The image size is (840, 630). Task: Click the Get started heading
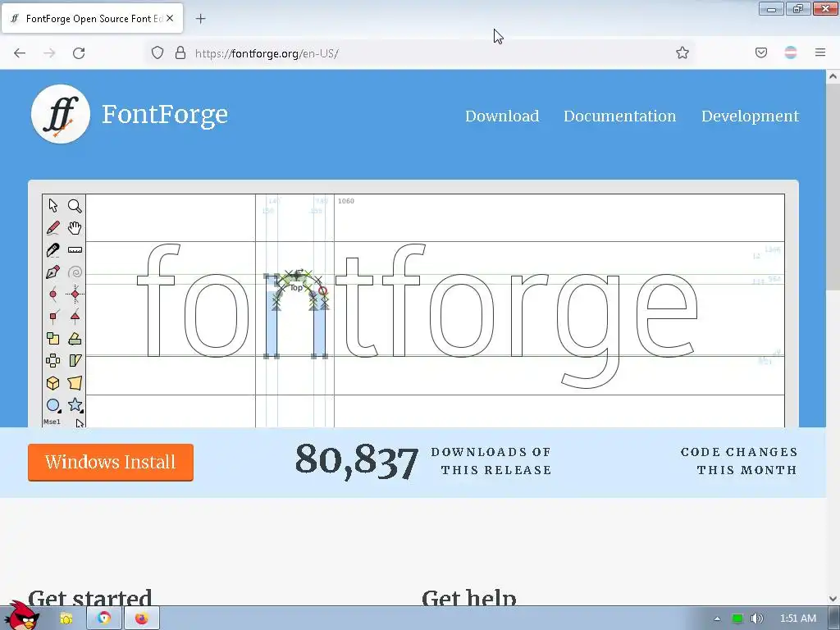(90, 597)
